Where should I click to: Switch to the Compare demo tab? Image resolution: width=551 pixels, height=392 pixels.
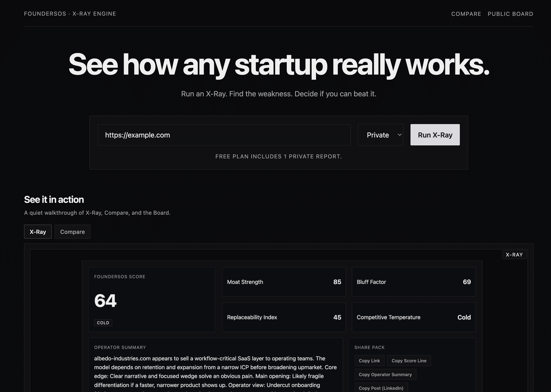pyautogui.click(x=72, y=232)
